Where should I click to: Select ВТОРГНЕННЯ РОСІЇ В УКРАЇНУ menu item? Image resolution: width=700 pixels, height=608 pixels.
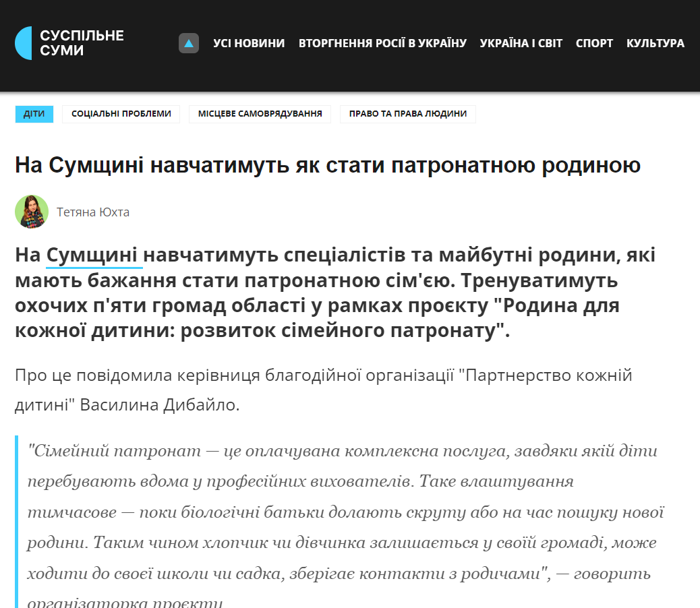tap(382, 42)
